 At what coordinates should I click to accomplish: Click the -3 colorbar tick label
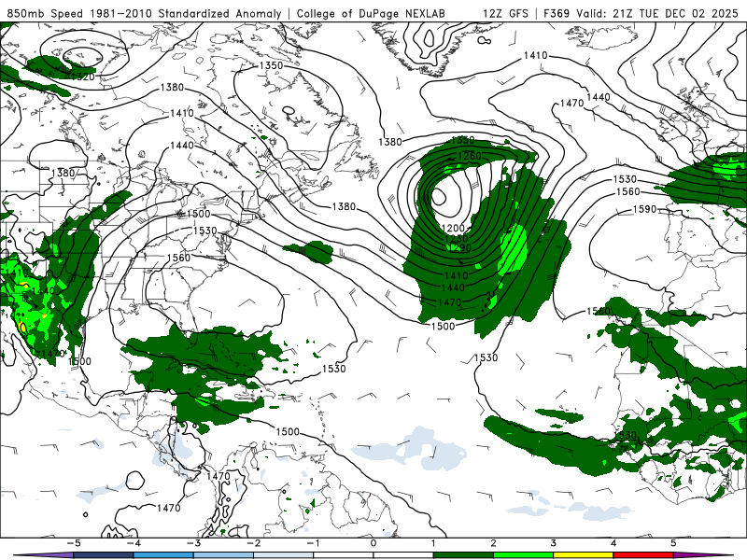[193, 543]
